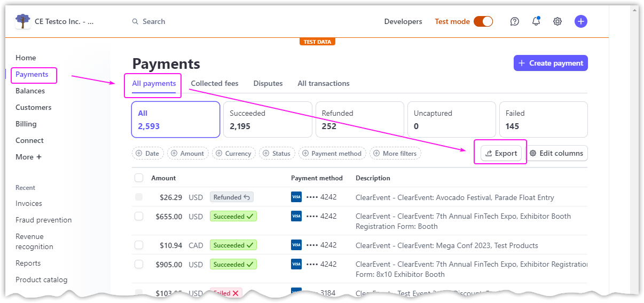Image resolution: width=644 pixels, height=303 pixels.
Task: Click the Refunded status badge
Action: tap(232, 197)
